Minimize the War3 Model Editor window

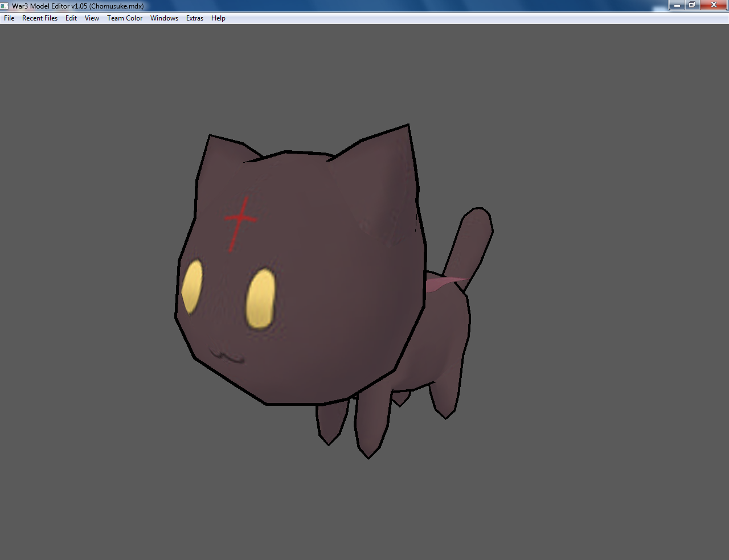[x=677, y=5]
